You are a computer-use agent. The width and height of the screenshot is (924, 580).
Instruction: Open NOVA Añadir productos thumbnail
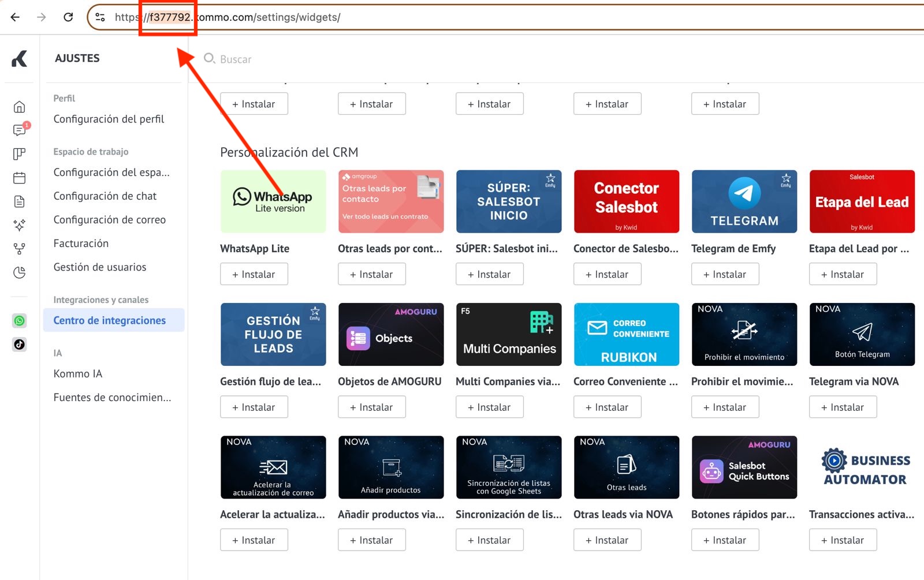[x=391, y=467]
